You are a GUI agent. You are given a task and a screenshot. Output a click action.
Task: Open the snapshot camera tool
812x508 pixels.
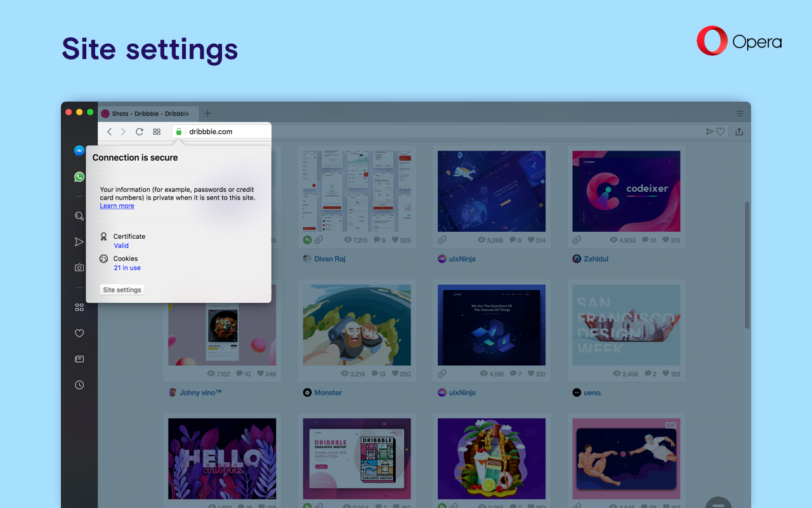(x=79, y=268)
